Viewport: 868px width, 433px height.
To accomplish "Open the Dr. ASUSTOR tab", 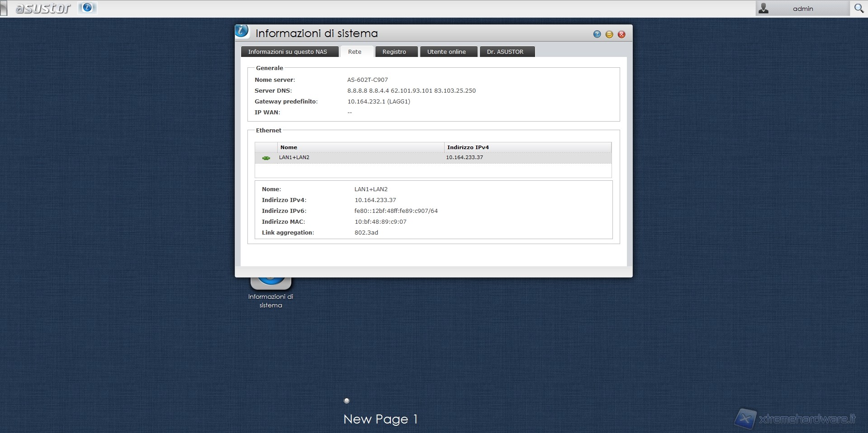I will click(505, 52).
